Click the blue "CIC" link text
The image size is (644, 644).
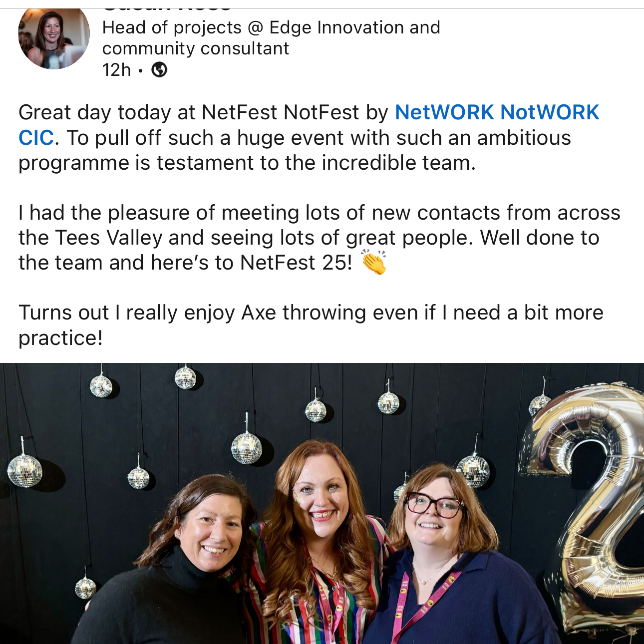tap(36, 138)
